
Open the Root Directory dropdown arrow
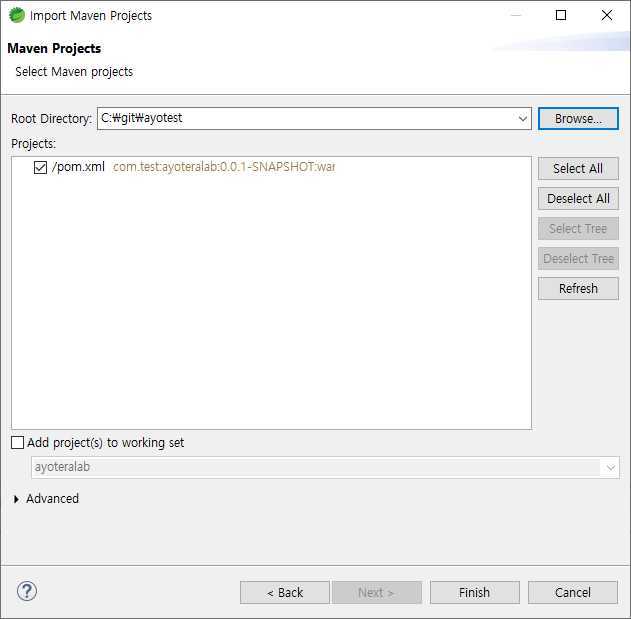coord(523,119)
